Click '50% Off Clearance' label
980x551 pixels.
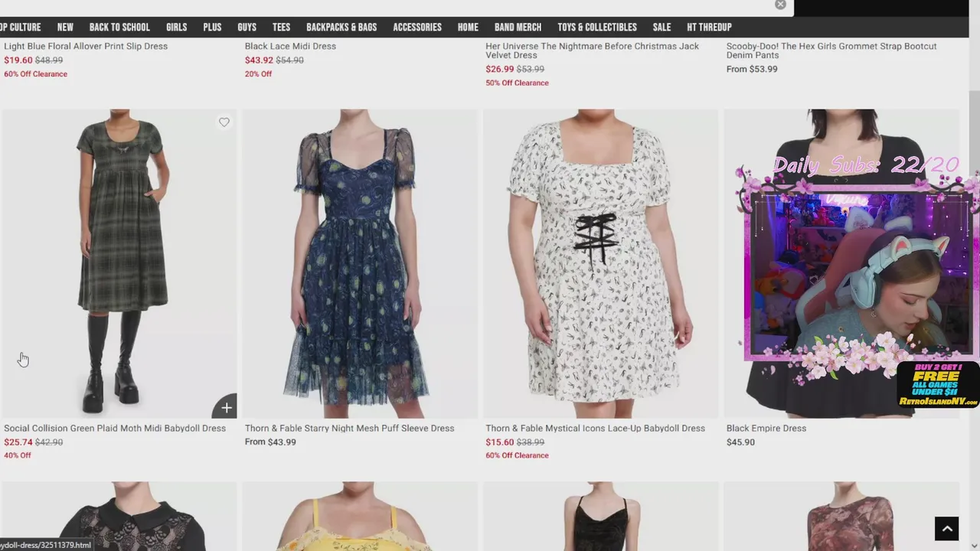coord(517,83)
